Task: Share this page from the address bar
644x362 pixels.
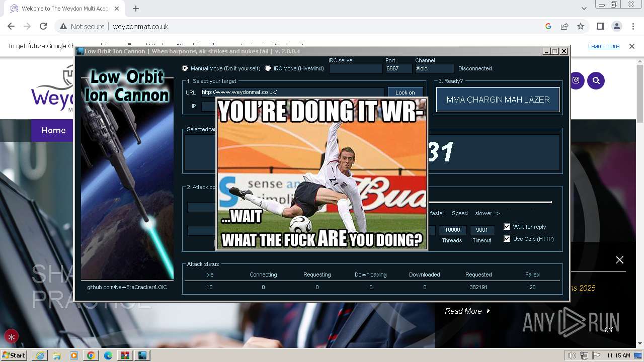Action: [x=565, y=27]
